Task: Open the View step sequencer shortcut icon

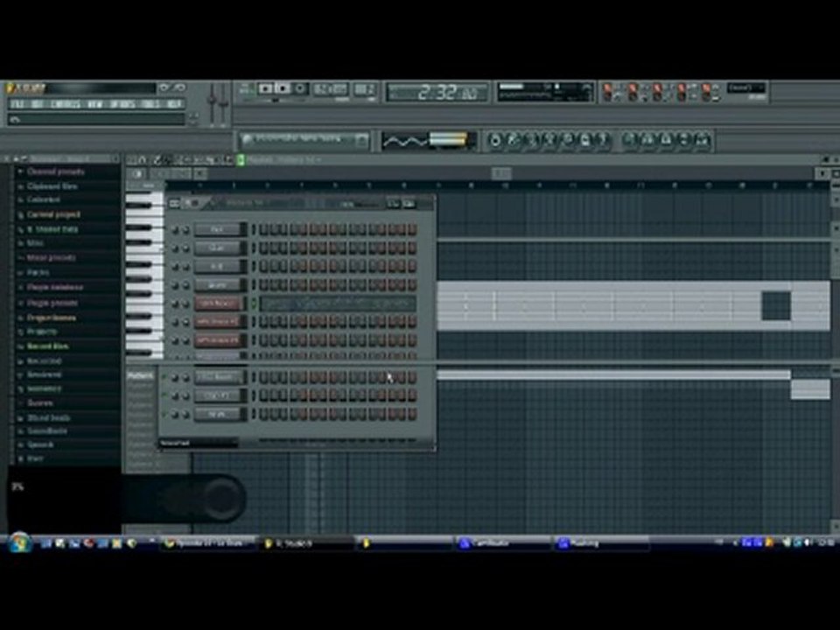Action: [x=647, y=140]
